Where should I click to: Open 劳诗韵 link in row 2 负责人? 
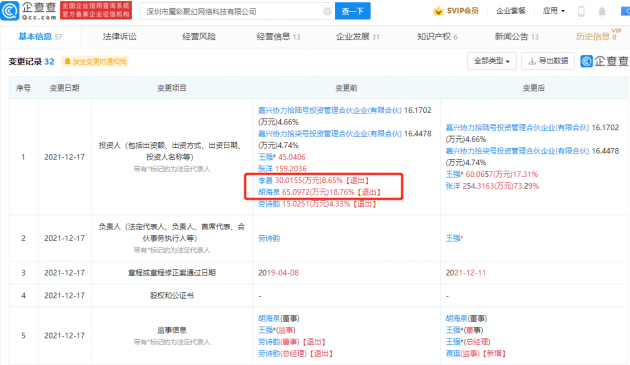(x=269, y=238)
